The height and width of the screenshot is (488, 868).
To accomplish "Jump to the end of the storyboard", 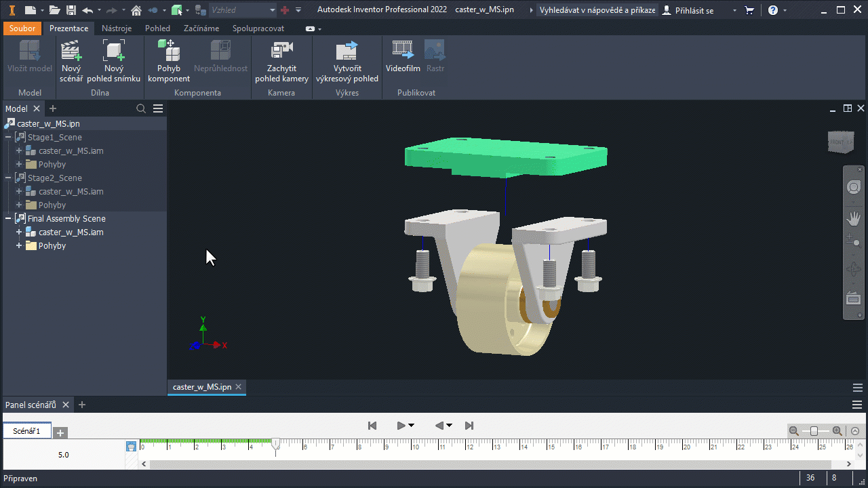I will tap(469, 426).
